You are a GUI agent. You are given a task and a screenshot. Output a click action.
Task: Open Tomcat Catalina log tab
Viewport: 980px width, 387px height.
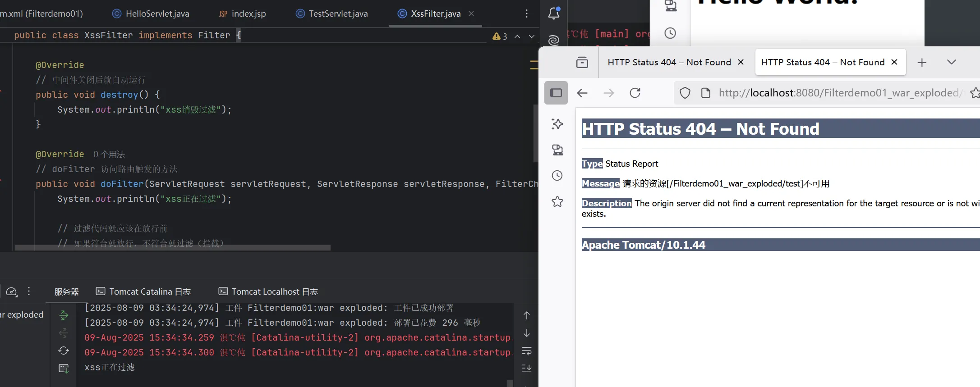click(144, 291)
